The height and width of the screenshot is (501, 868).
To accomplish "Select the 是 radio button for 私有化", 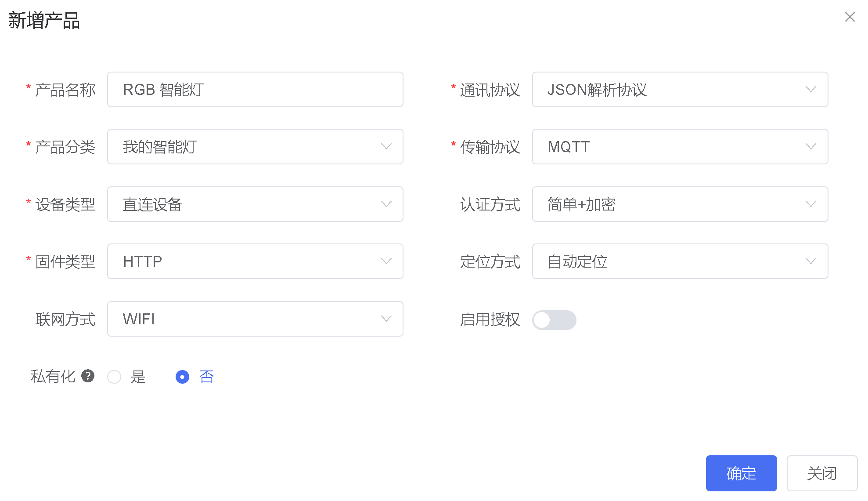I will click(114, 377).
